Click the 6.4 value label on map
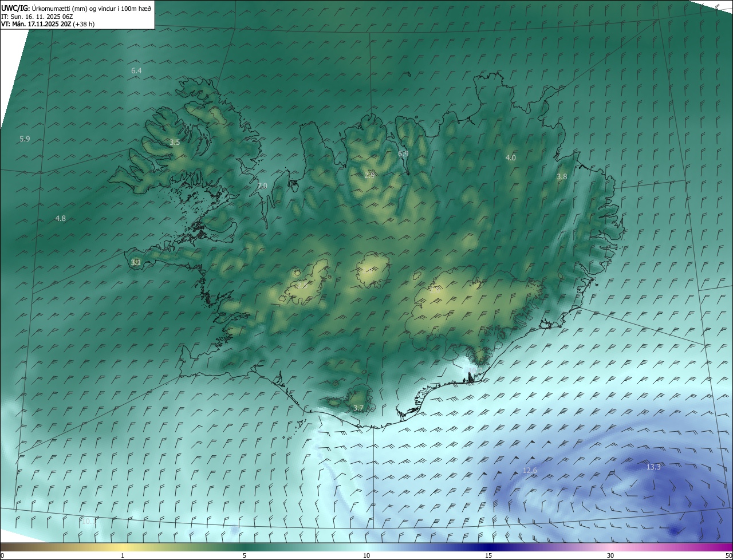 click(136, 70)
